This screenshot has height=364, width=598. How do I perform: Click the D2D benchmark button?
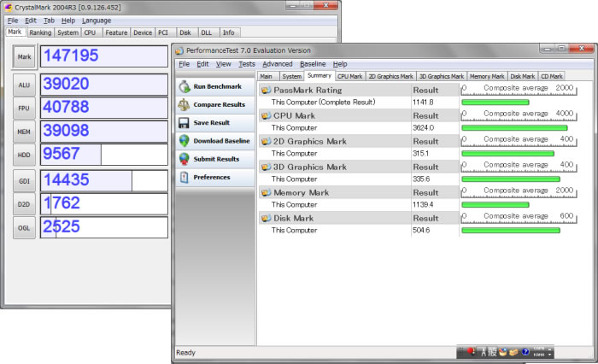click(x=24, y=204)
